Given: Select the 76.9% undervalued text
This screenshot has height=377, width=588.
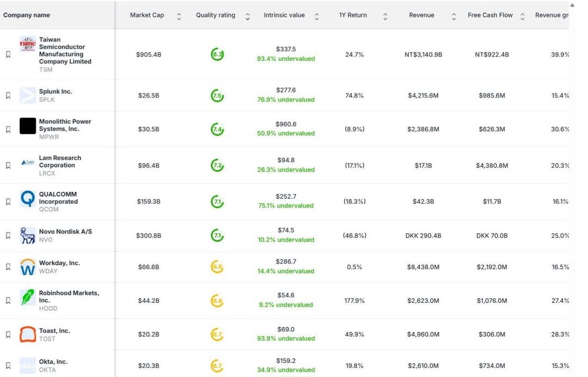Looking at the screenshot, I should pyautogui.click(x=286, y=100).
